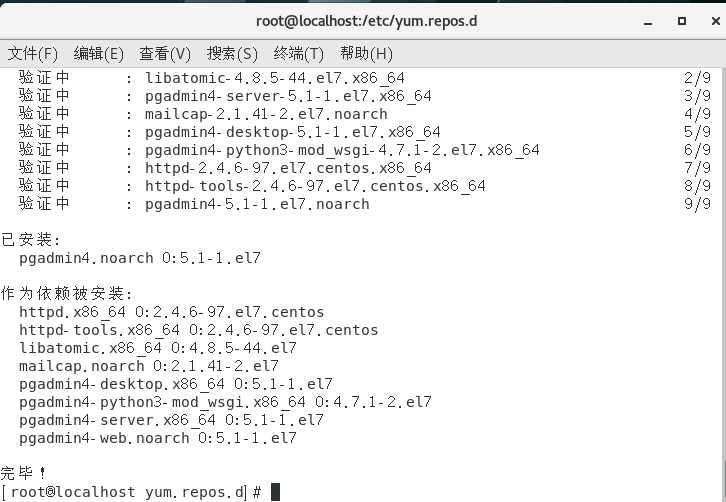Click the 作为依赖被安装: heading

tap(67, 294)
